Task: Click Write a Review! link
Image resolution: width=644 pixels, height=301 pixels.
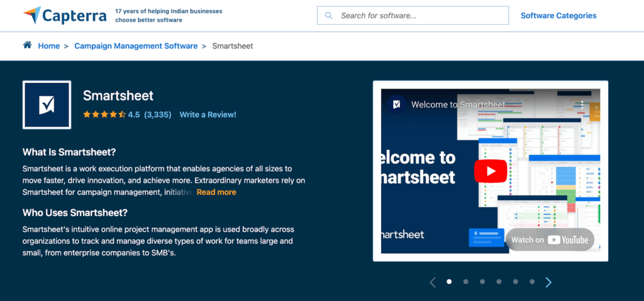Action: [x=208, y=115]
